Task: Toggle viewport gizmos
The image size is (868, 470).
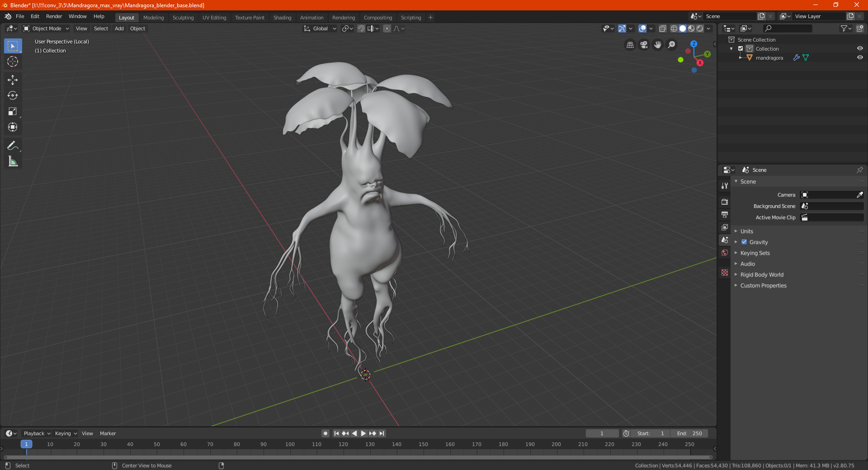Action: (622, 28)
